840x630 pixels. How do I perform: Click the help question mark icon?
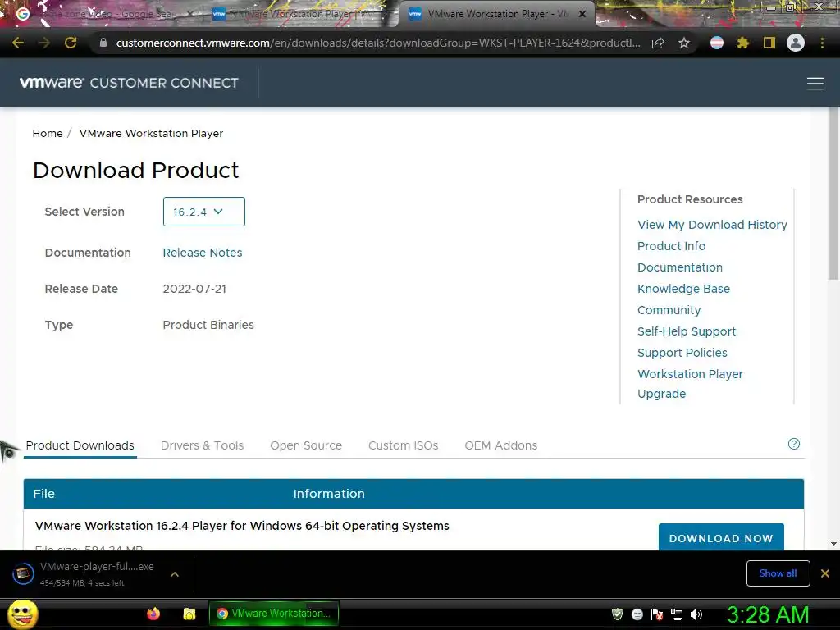click(x=794, y=444)
